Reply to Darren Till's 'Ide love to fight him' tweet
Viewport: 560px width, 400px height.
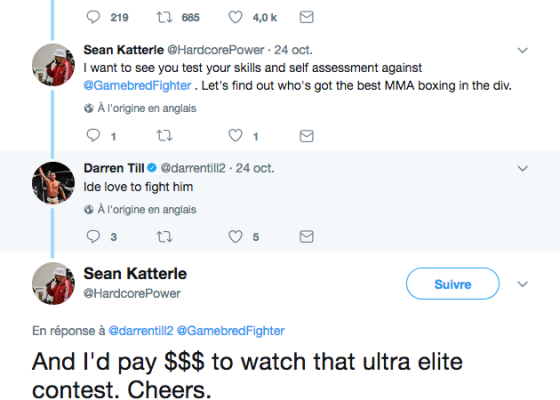point(93,236)
